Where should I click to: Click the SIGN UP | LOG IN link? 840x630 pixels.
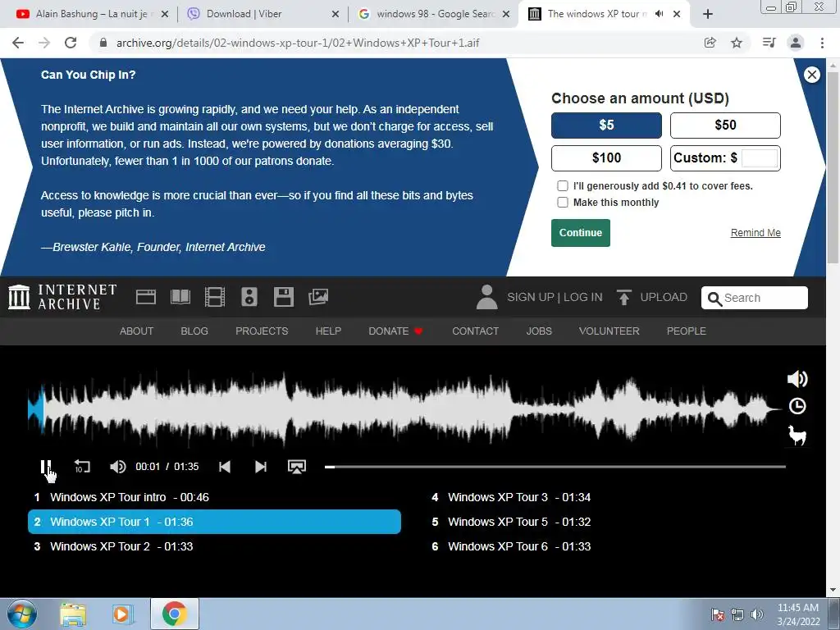[x=555, y=297]
